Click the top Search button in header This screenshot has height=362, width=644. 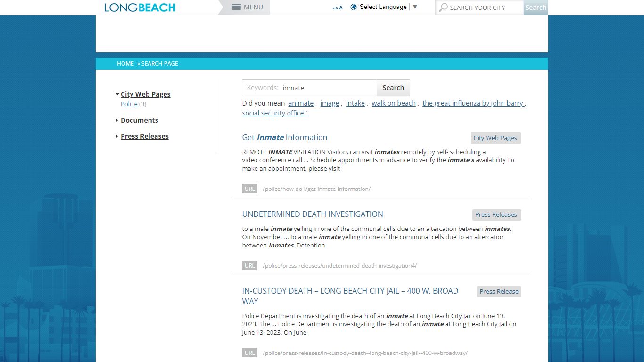(536, 8)
